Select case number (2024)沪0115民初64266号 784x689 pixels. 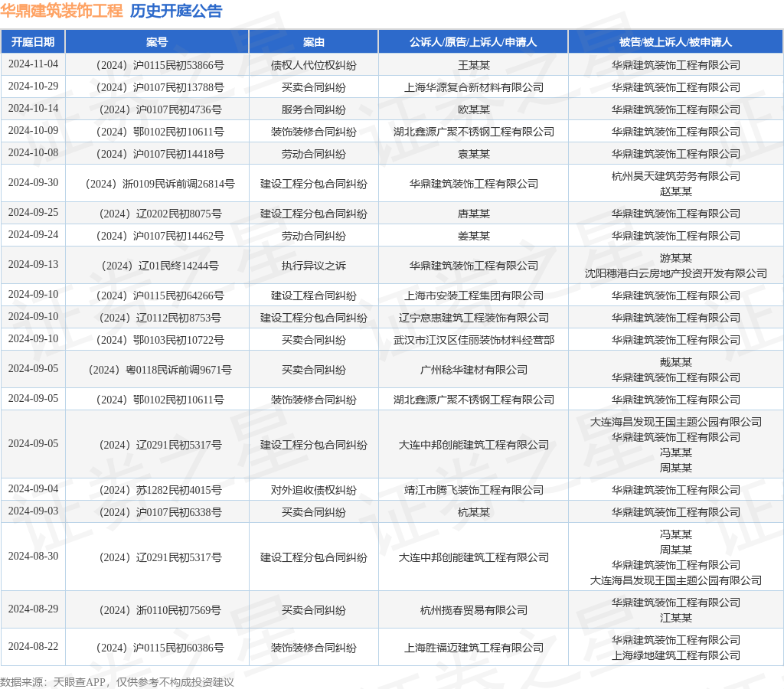[160, 296]
